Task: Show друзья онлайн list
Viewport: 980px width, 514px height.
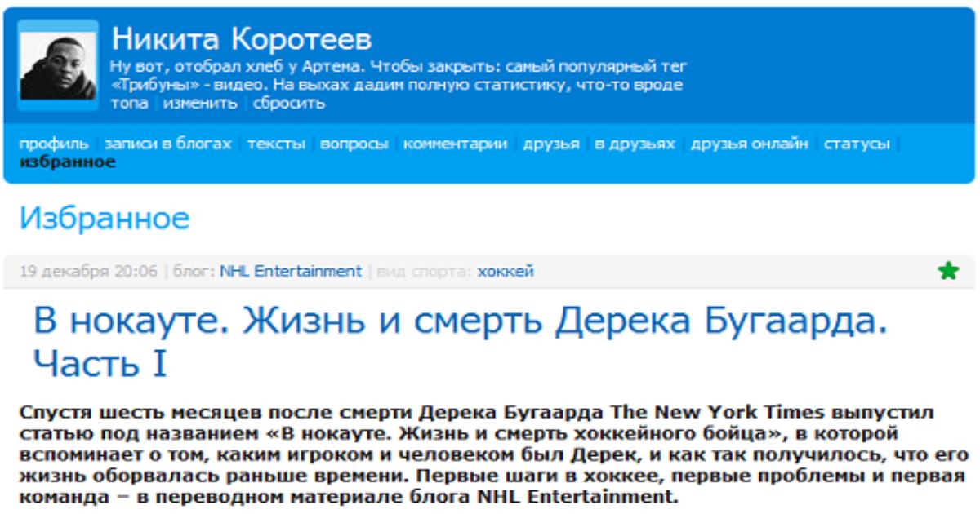Action: (749, 144)
